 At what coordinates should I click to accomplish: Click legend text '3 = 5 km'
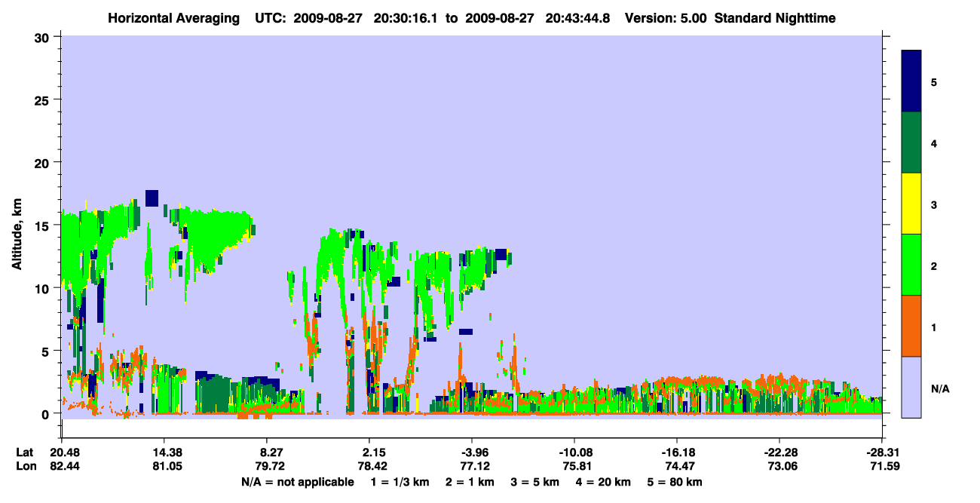tap(535, 482)
